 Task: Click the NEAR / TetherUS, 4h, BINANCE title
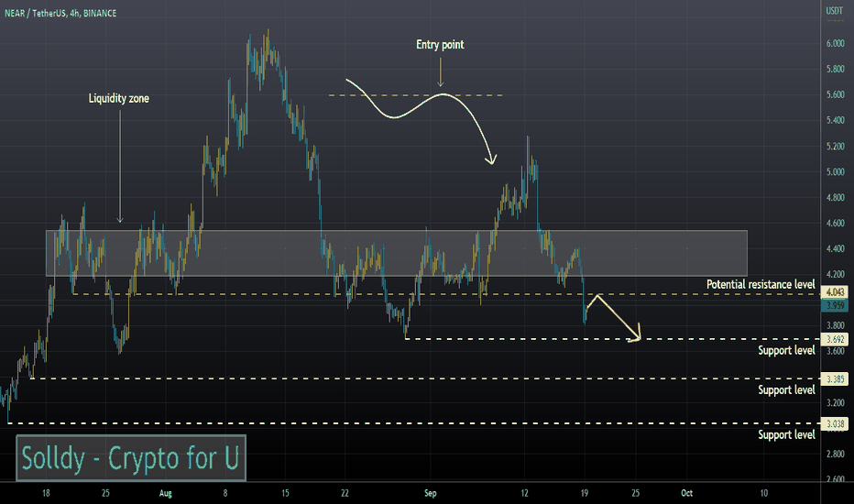click(x=60, y=13)
